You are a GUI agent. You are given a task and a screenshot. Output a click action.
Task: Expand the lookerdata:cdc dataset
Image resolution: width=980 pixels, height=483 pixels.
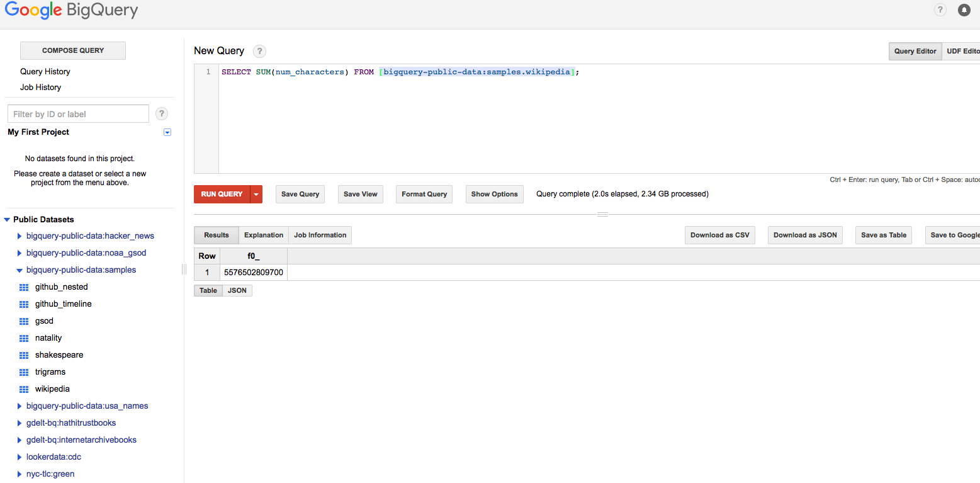20,457
